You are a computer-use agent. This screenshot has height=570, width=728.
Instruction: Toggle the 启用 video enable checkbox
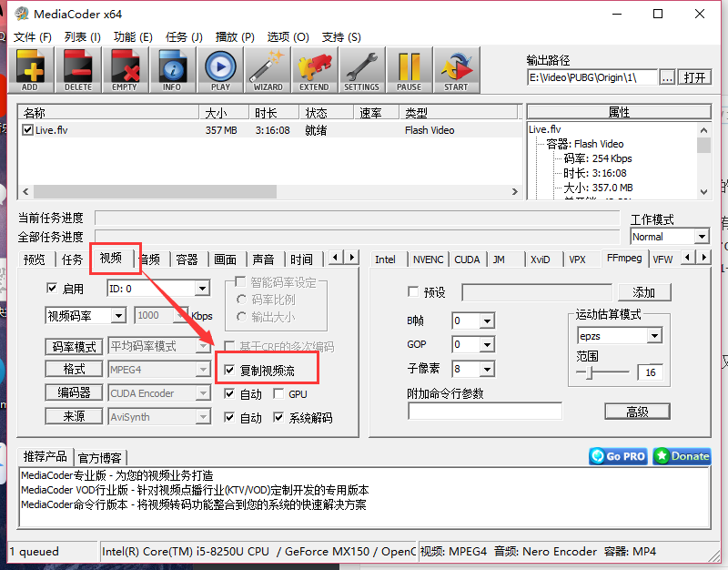[x=52, y=289]
